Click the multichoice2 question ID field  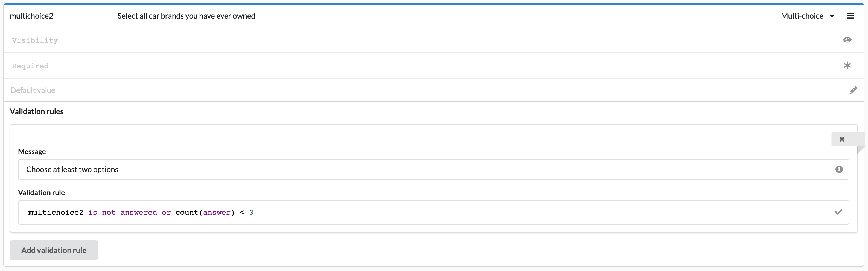32,16
